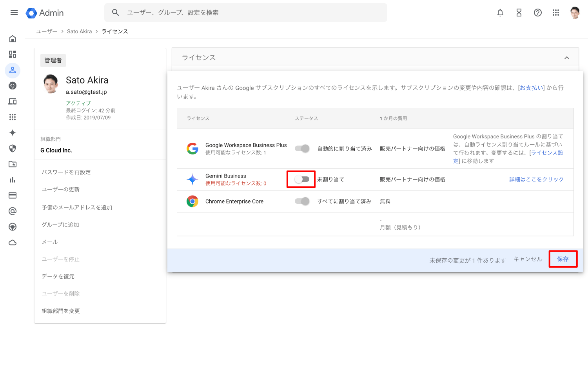Open the Dashboard sidebar icon
Screen dimensions: 588x392
coord(13,54)
